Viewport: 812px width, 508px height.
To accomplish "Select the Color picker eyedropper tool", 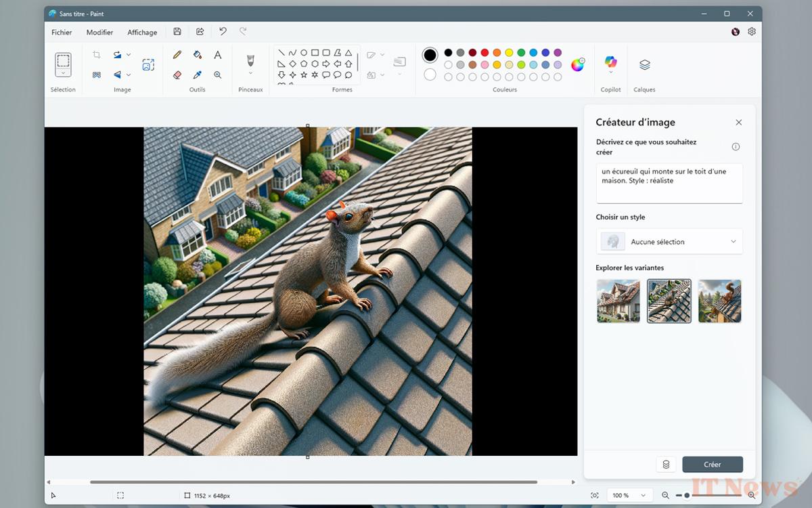I will pyautogui.click(x=198, y=75).
